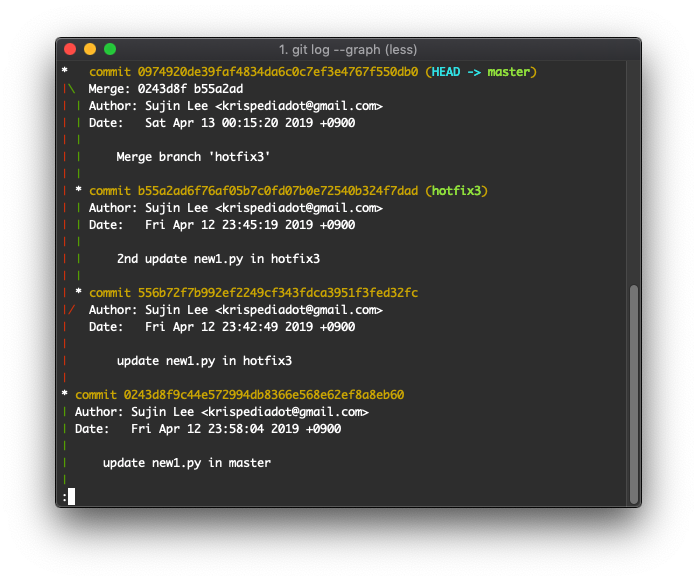The width and height of the screenshot is (697, 581).
Task: Click message 'update new1.py in hotfix3'
Action: tap(204, 361)
